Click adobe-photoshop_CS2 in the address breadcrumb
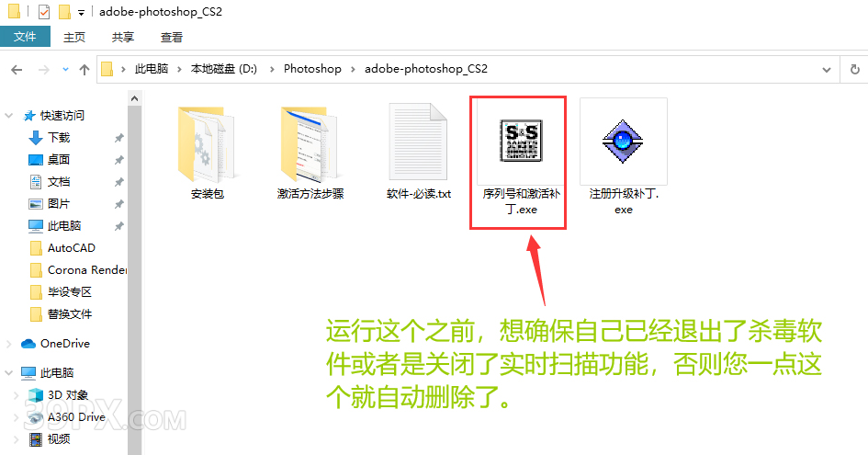 (425, 69)
